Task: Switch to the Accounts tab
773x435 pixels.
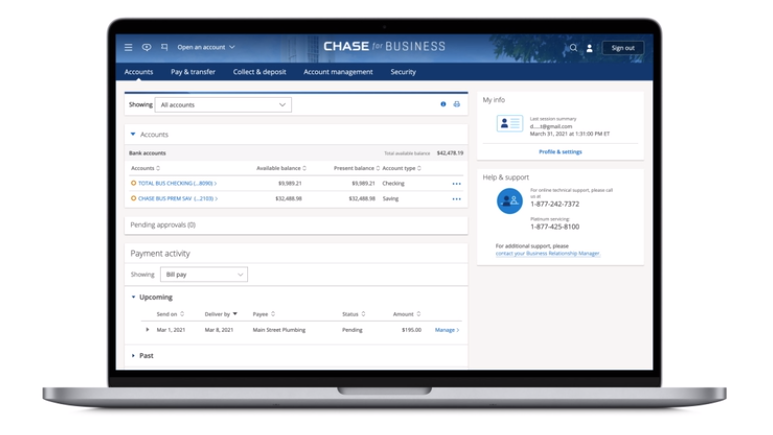Action: (x=139, y=72)
